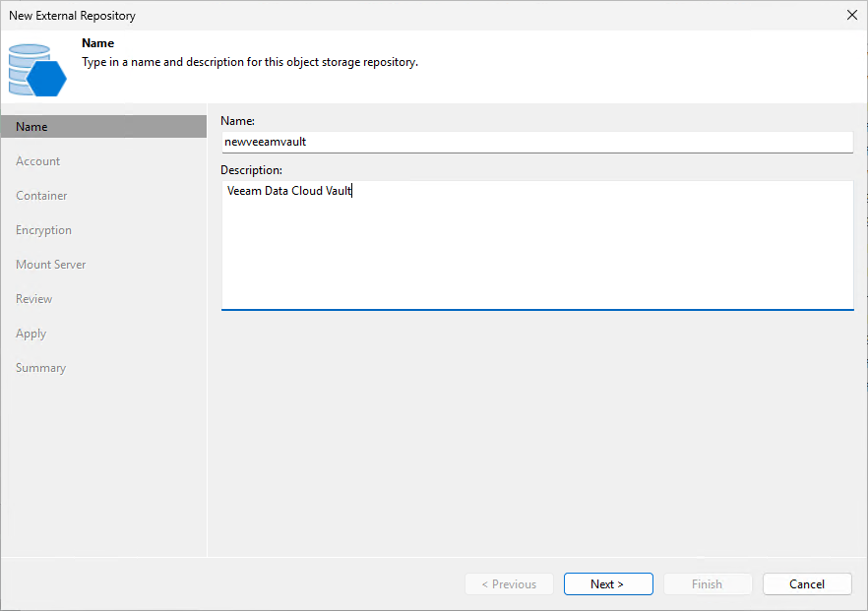
Task: Click the 'New External Repository' window title
Action: tap(72, 16)
